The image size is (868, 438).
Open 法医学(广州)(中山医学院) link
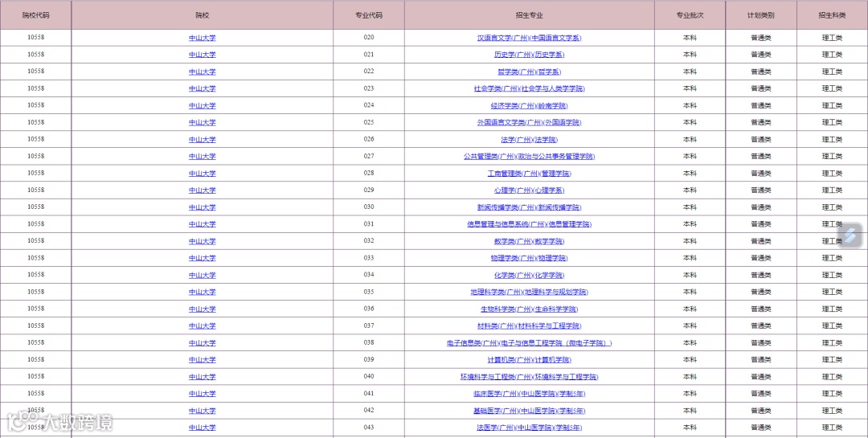[529, 428]
